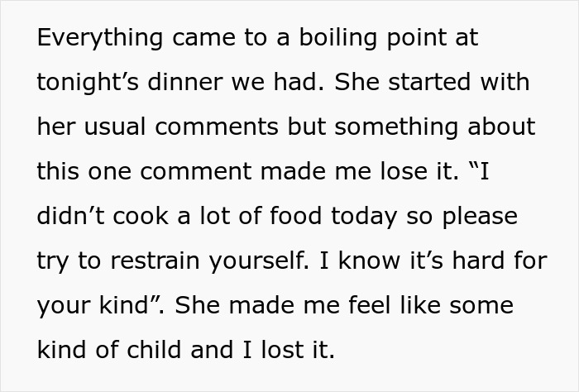This screenshot has width=579, height=392.
Task: Click the word "didn't"
Action: pos(68,217)
